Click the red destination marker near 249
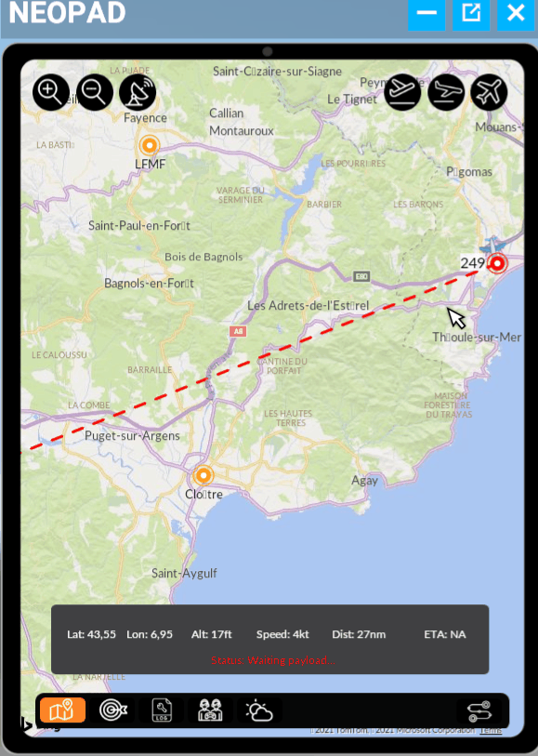This screenshot has width=538, height=756. (497, 264)
